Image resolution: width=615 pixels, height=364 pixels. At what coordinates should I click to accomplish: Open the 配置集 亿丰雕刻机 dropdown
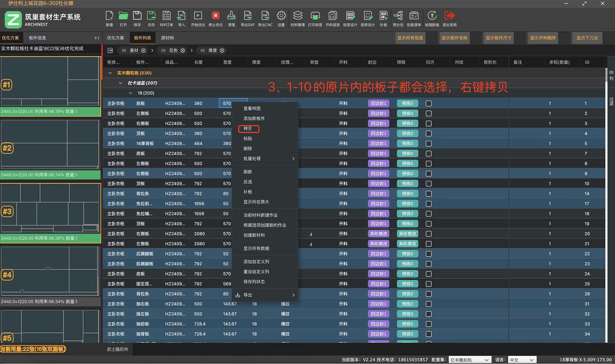coord(470,360)
